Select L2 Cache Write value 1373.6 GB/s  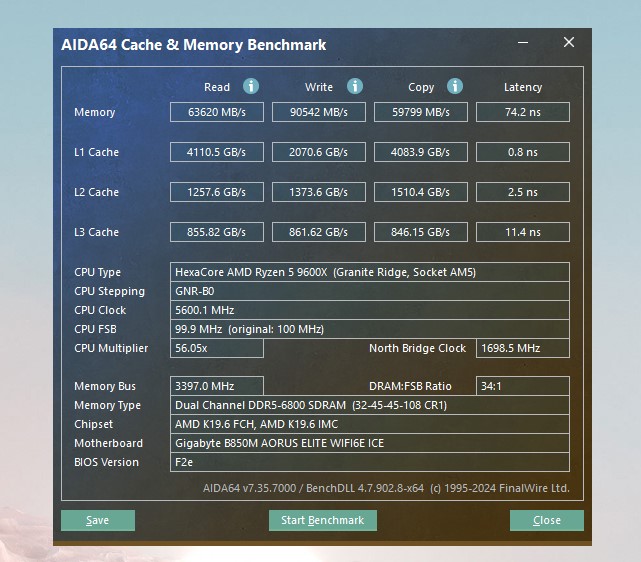tap(318, 192)
